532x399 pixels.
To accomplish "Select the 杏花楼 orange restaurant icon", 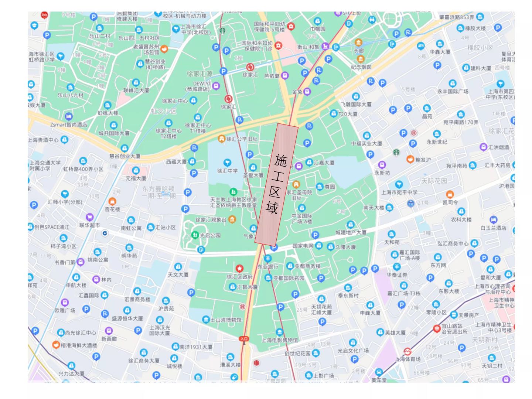I will click(112, 201).
